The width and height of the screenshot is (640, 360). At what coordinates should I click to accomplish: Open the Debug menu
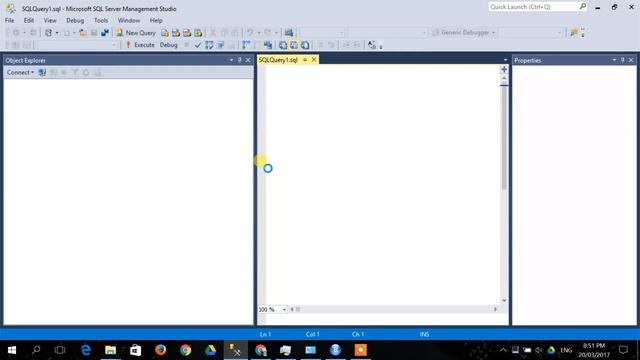pyautogui.click(x=75, y=20)
